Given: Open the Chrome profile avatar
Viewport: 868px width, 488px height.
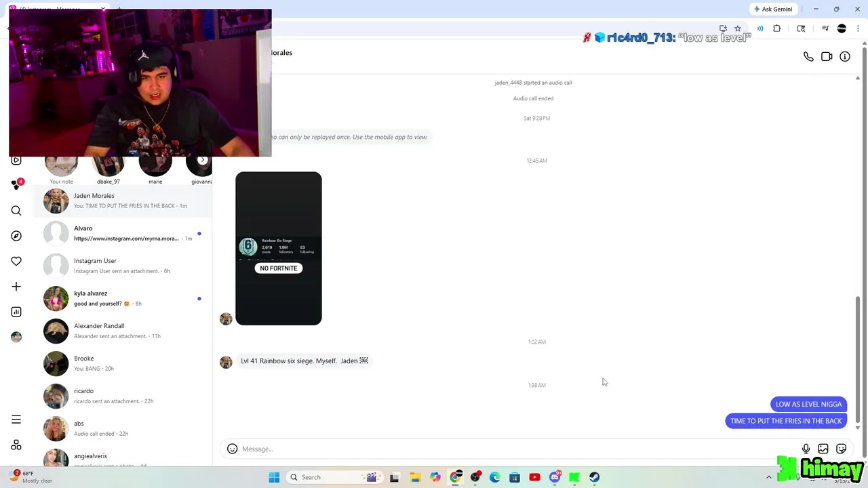Looking at the screenshot, I should 842,28.
